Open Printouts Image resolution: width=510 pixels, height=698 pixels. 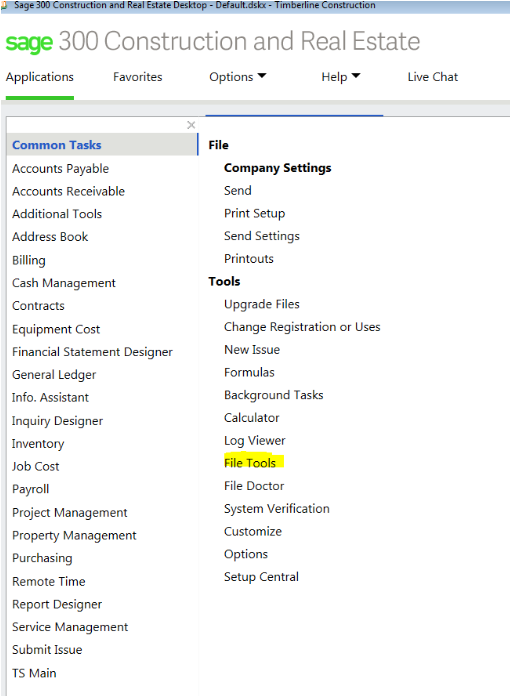tap(249, 259)
